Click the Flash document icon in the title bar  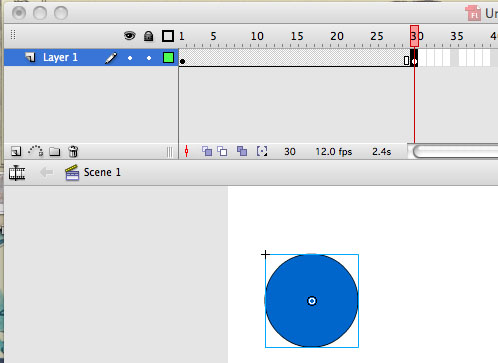(x=473, y=13)
